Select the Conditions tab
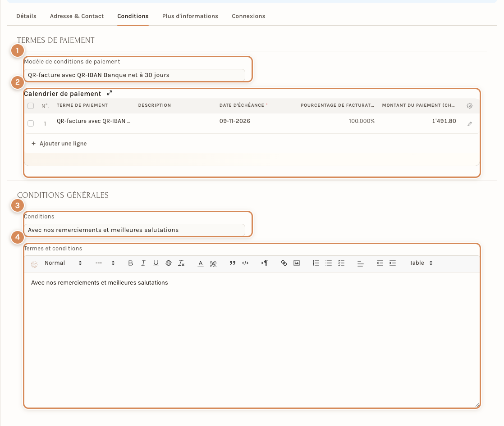The height and width of the screenshot is (426, 504). pos(133,16)
